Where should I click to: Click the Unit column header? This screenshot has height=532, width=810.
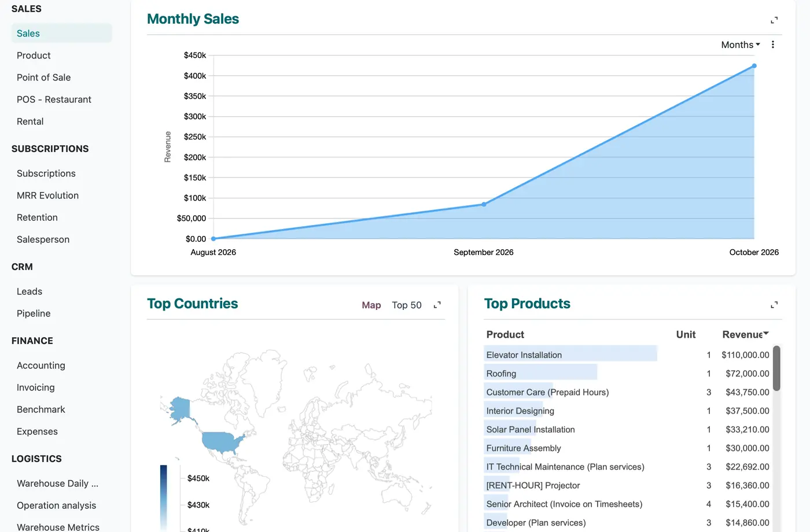pyautogui.click(x=686, y=334)
